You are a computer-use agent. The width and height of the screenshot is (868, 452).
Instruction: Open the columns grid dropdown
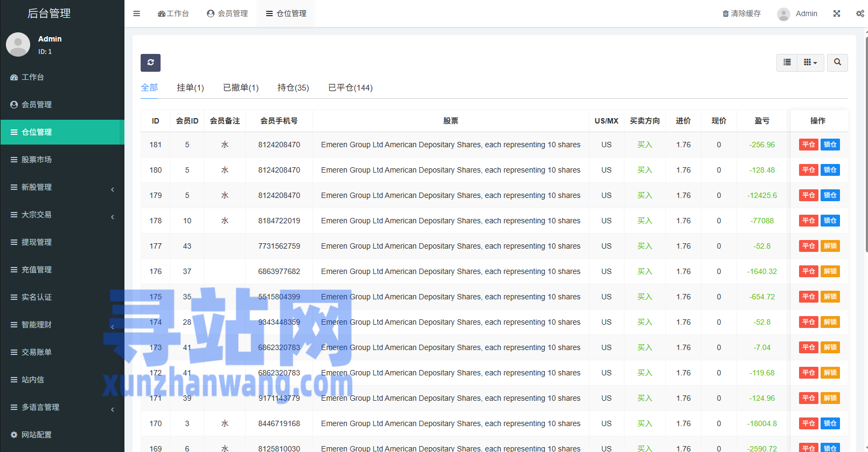click(810, 63)
